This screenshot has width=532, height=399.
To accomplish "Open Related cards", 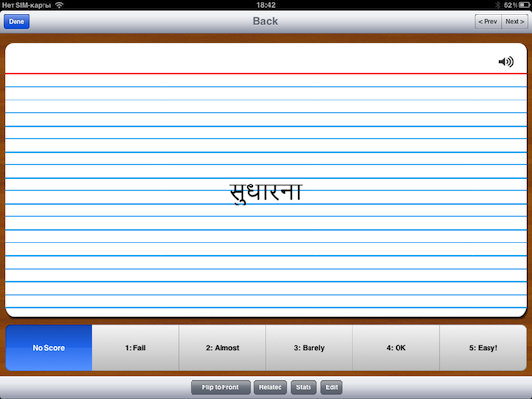I will click(x=271, y=387).
